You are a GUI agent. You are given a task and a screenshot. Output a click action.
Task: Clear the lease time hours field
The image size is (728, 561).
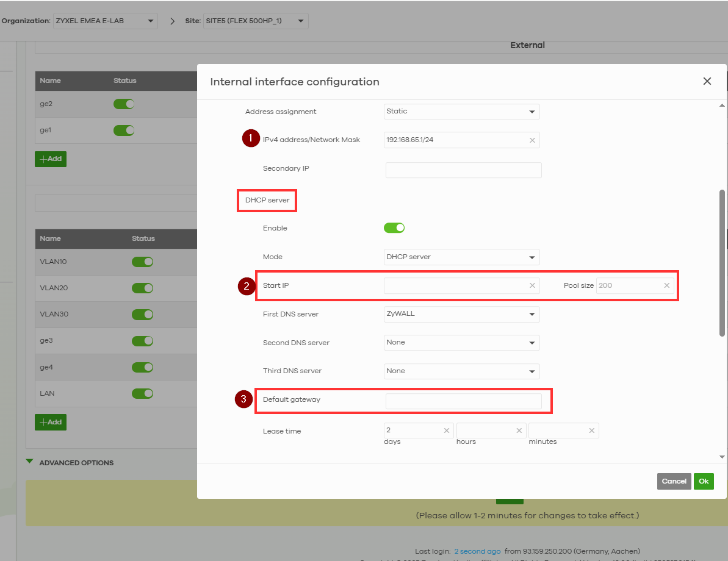tap(519, 431)
